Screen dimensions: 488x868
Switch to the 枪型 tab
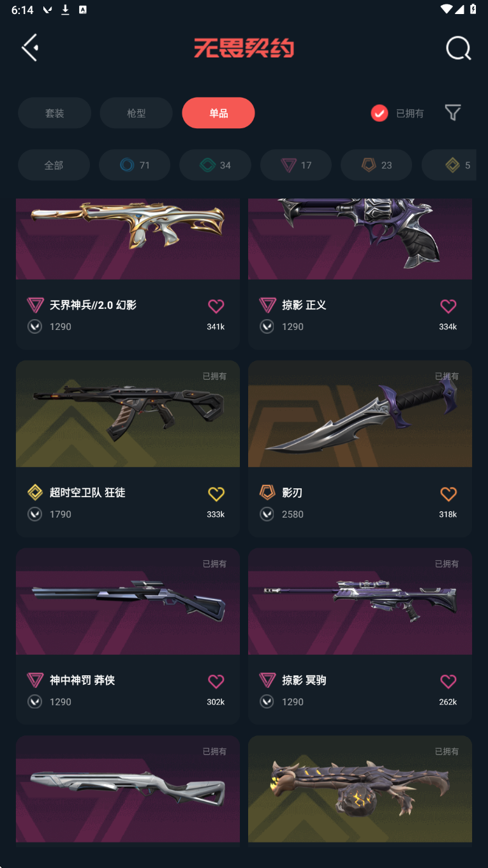coord(136,113)
